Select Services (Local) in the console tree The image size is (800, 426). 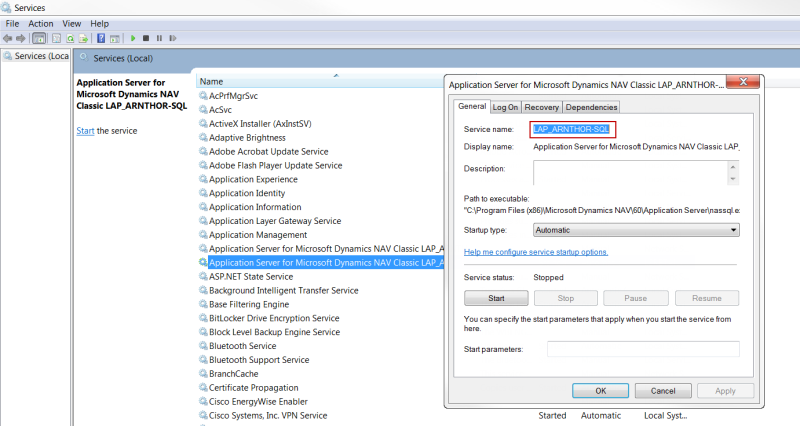pyautogui.click(x=36, y=56)
